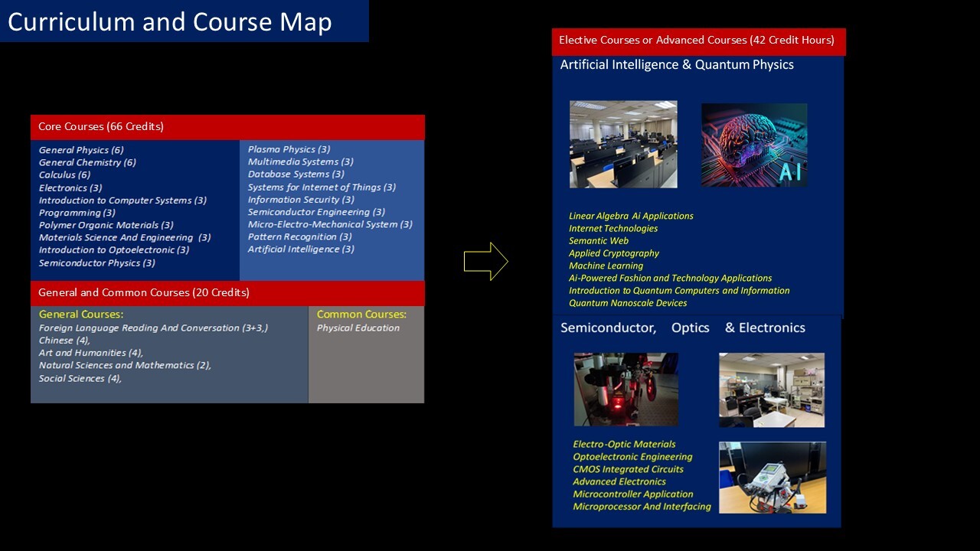Select the Core Courses (66 Credits) header
The image size is (980, 551).
101,127
